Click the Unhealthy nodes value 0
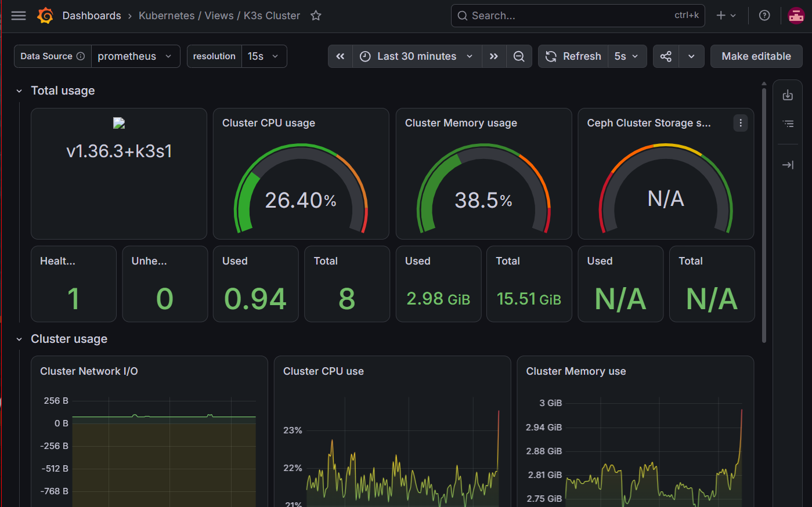Image resolution: width=812 pixels, height=507 pixels. pos(165,299)
